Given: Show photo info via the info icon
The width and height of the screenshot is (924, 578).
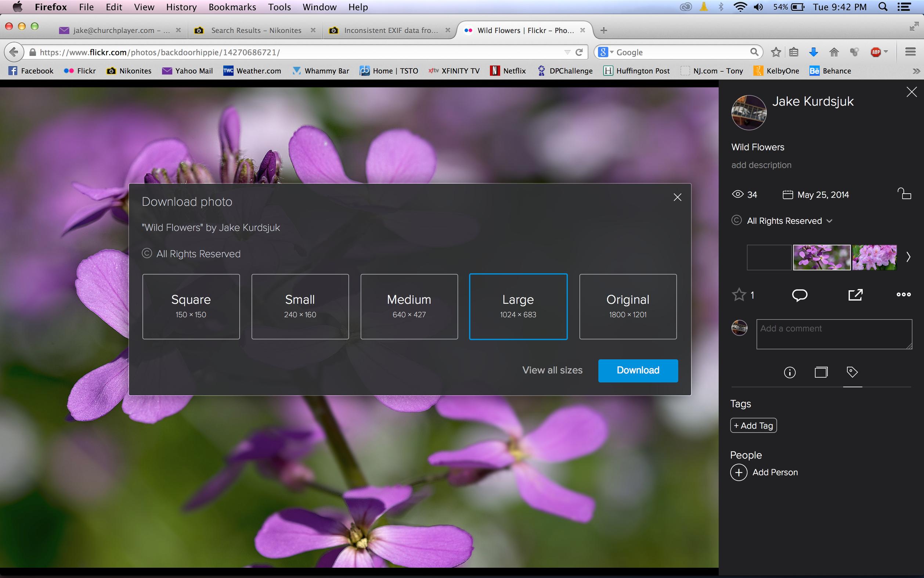Looking at the screenshot, I should [x=790, y=372].
